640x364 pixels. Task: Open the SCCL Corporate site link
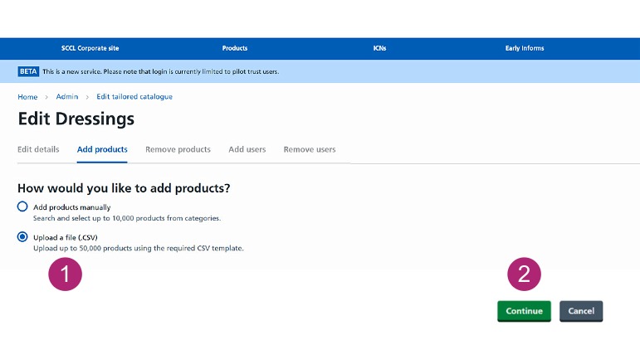tap(90, 48)
